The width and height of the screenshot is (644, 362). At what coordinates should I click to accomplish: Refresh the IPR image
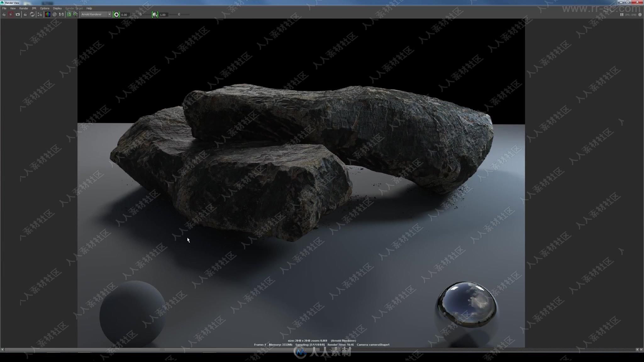coord(32,14)
